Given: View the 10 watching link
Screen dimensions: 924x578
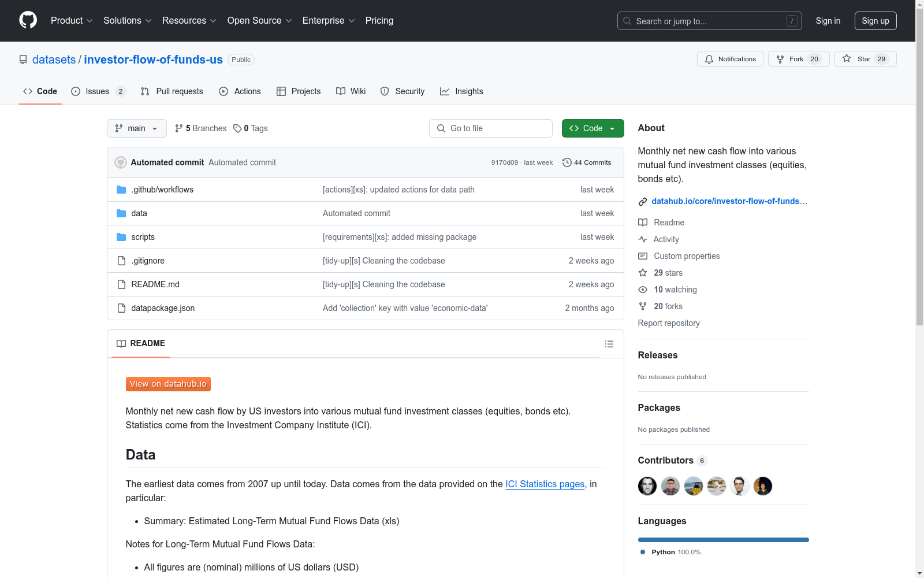Looking at the screenshot, I should point(668,290).
